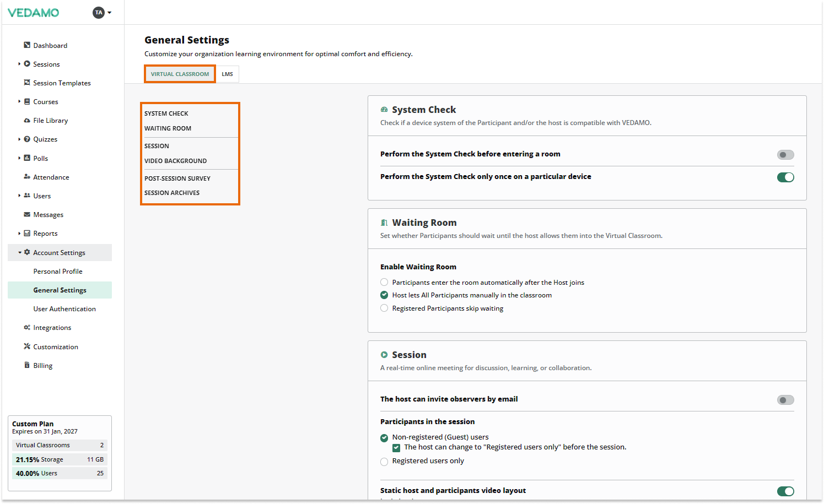Select the VIRTUAL CLASSROOM tab
Viewport: 824px width, 504px height.
coord(179,73)
